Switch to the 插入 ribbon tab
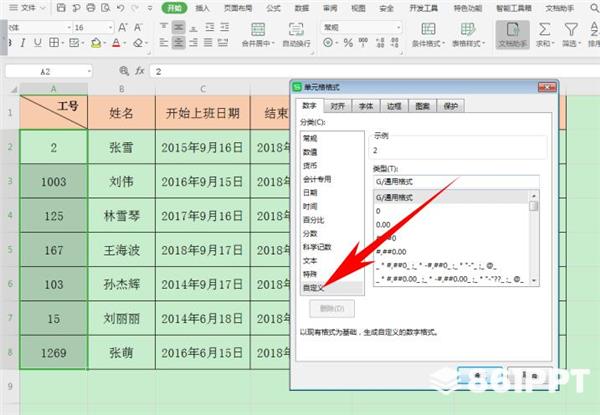Image resolution: width=600 pixels, height=415 pixels. click(x=202, y=8)
